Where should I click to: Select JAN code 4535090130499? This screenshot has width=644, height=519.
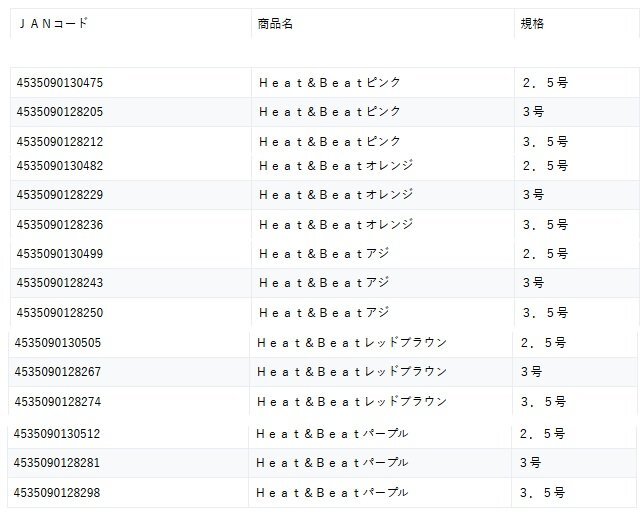click(60, 254)
